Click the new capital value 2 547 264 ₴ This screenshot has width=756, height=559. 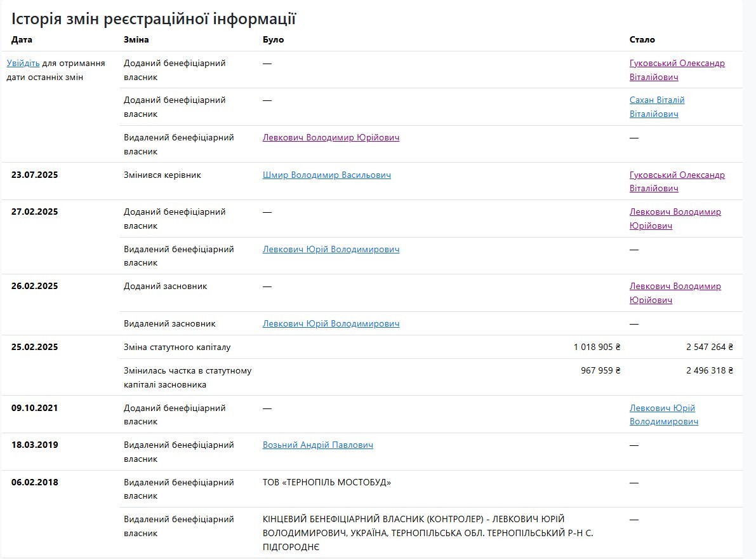709,347
